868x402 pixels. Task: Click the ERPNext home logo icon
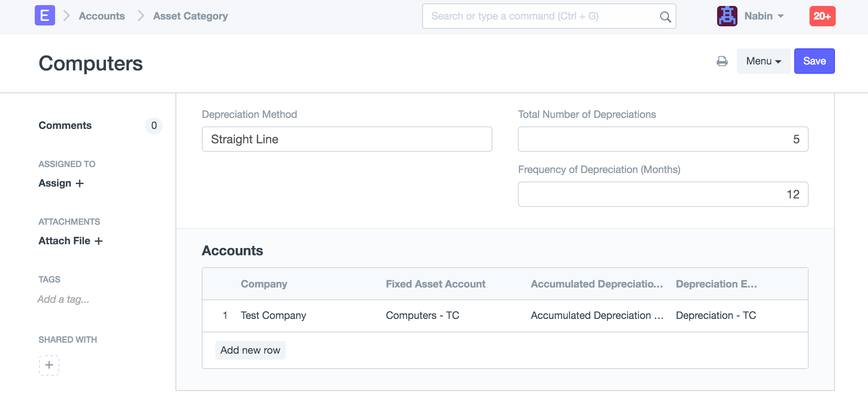(45, 16)
